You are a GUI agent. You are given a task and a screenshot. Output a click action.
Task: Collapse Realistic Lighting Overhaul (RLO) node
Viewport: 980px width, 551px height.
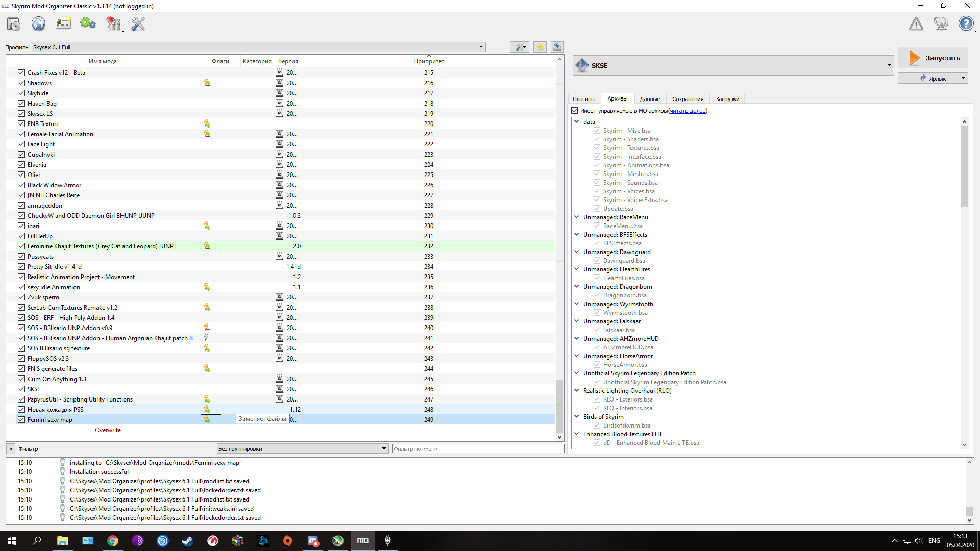click(x=577, y=390)
